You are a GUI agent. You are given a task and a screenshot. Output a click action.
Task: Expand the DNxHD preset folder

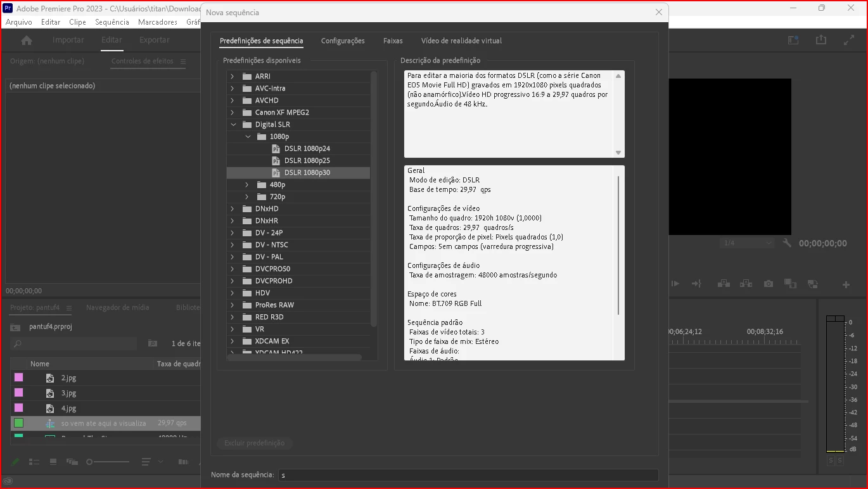click(x=233, y=209)
